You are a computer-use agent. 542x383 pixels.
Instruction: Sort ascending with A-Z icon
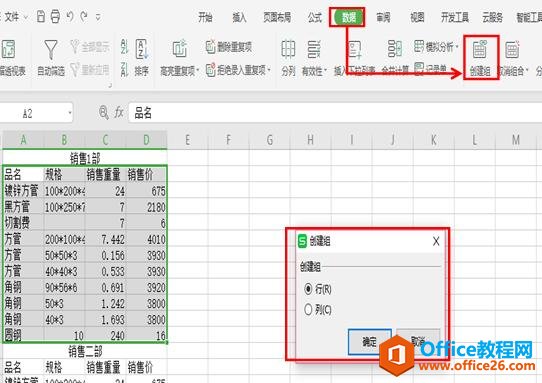point(124,47)
